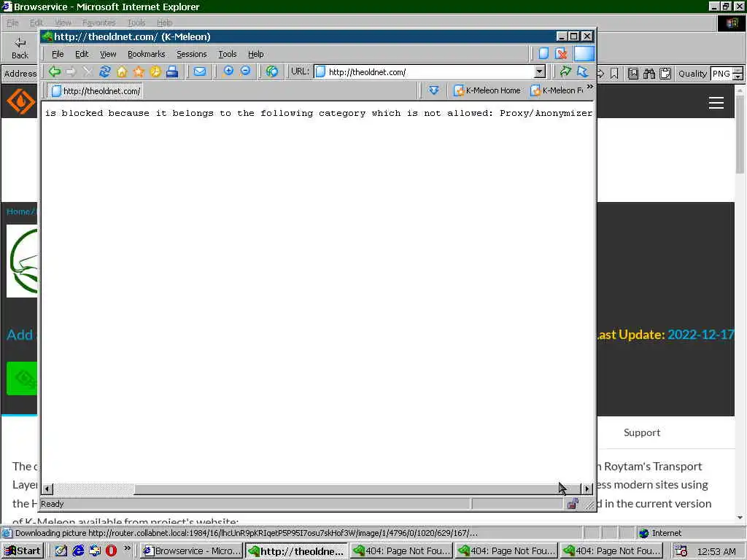Click the IE Back button

point(20,47)
